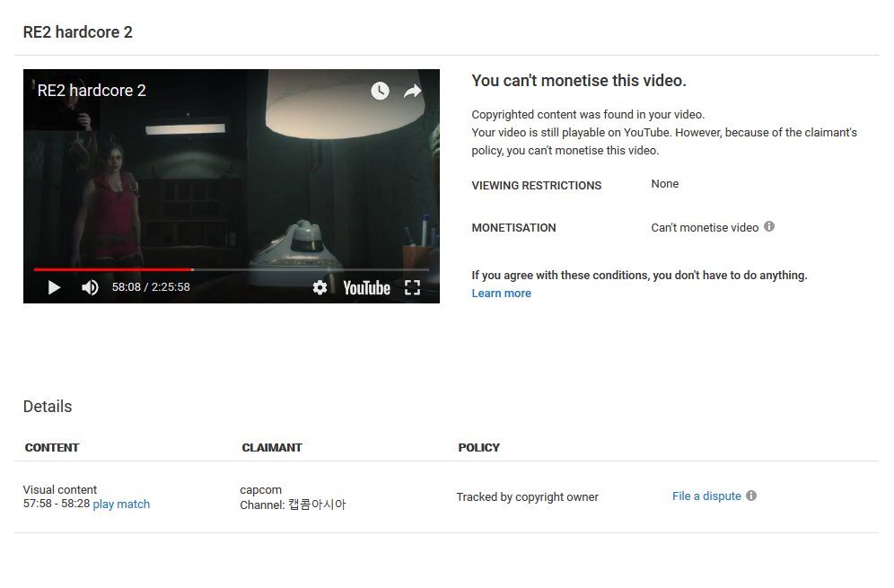Viewport: 894px width, 588px height.
Task: Open the Learn more link
Action: pos(501,294)
